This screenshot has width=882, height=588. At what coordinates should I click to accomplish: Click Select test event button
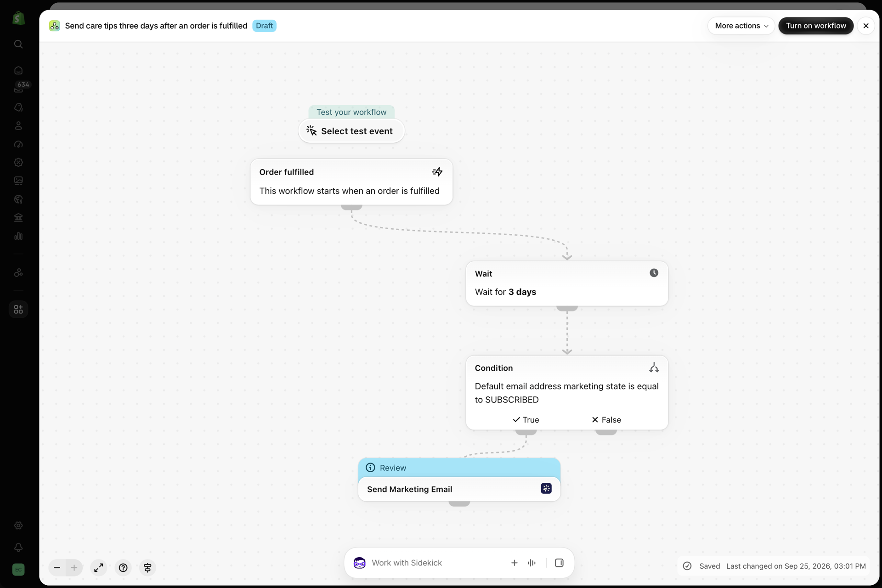pyautogui.click(x=351, y=131)
